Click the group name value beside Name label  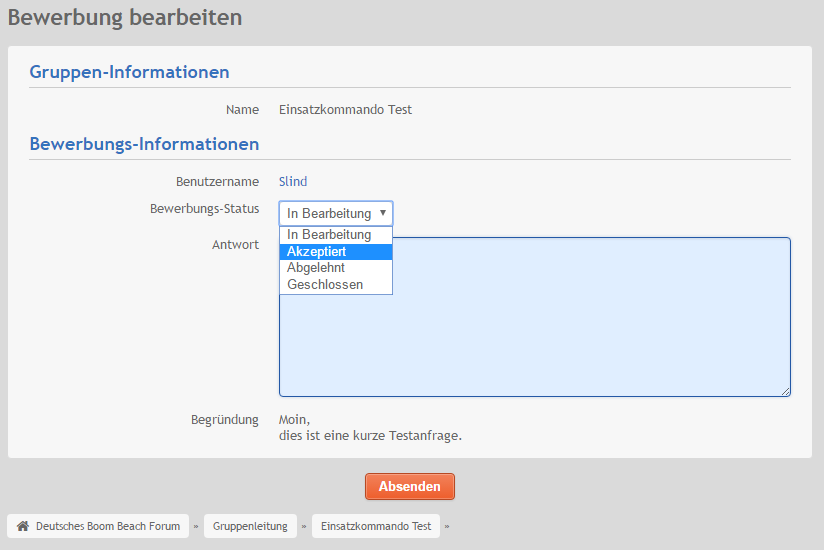tap(345, 109)
